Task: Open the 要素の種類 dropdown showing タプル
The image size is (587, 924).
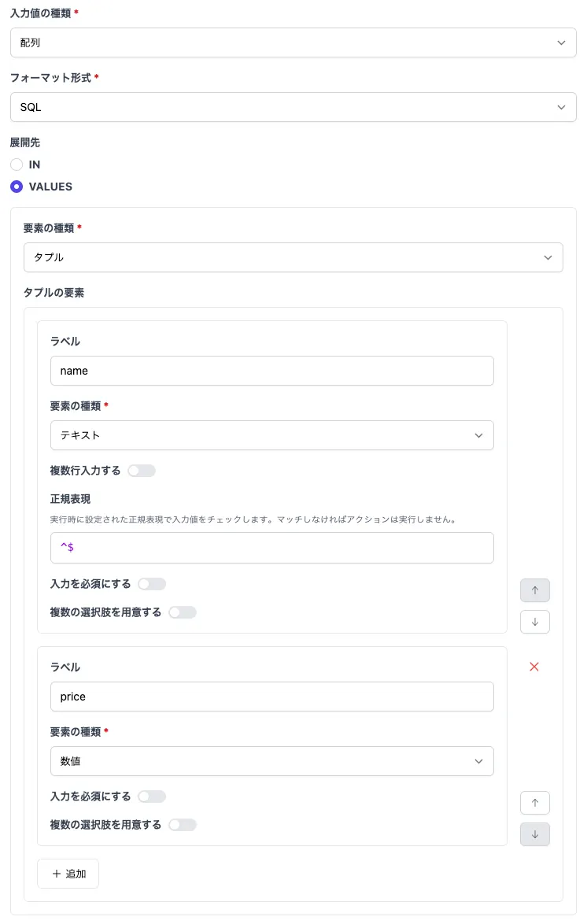Action: click(x=293, y=257)
